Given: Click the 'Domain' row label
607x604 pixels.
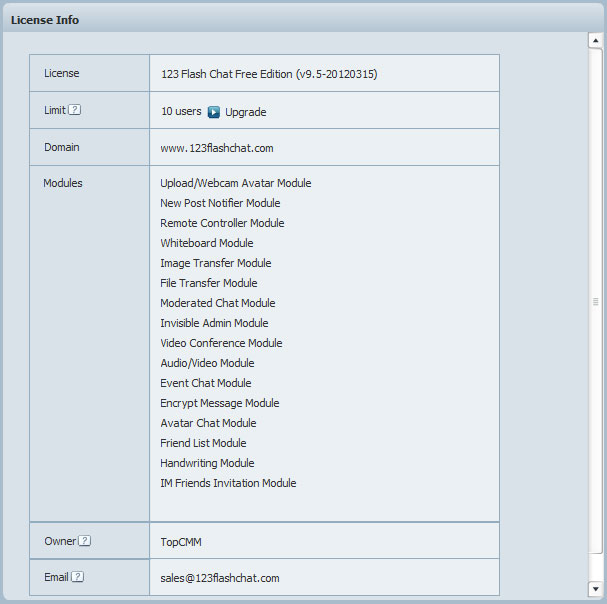Looking at the screenshot, I should click(62, 148).
